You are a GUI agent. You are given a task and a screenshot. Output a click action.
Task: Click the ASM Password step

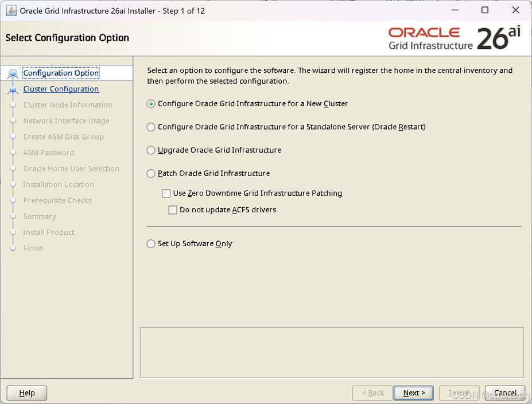tap(49, 153)
